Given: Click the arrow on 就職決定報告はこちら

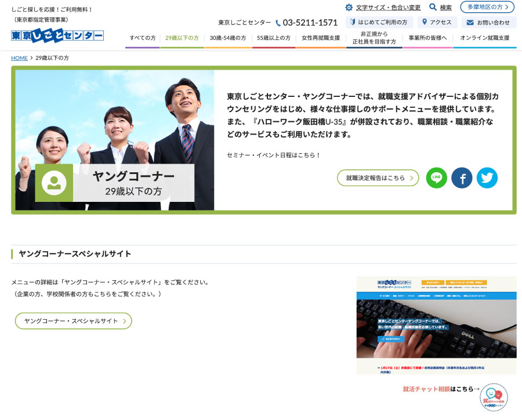Looking at the screenshot, I should click(412, 178).
